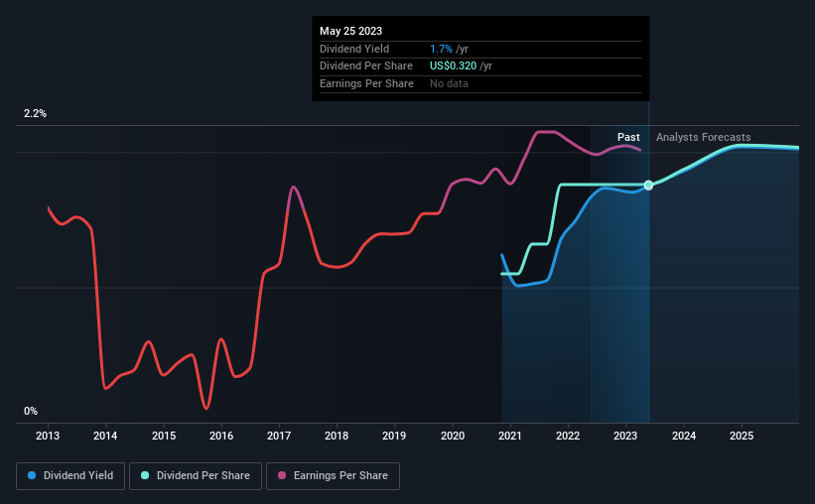Click the 2.2% y-axis label
Image resolution: width=815 pixels, height=504 pixels.
[35, 113]
